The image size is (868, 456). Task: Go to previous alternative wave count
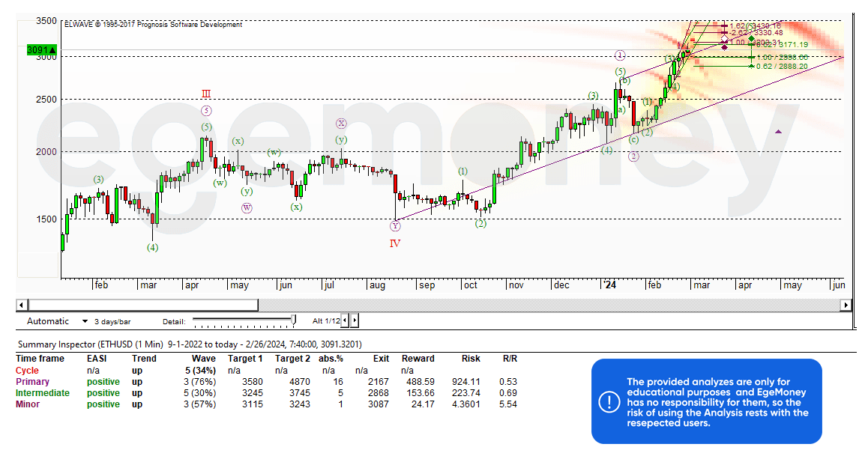point(346,320)
